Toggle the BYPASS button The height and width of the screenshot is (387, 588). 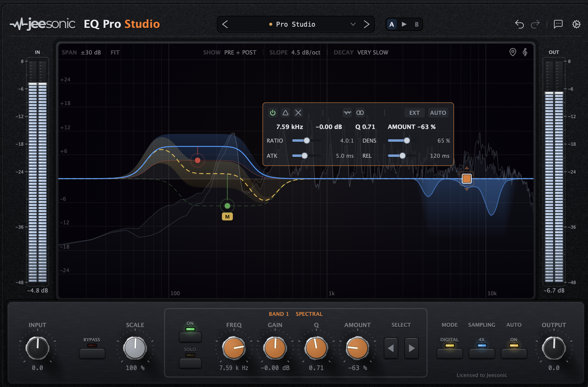pyautogui.click(x=92, y=353)
